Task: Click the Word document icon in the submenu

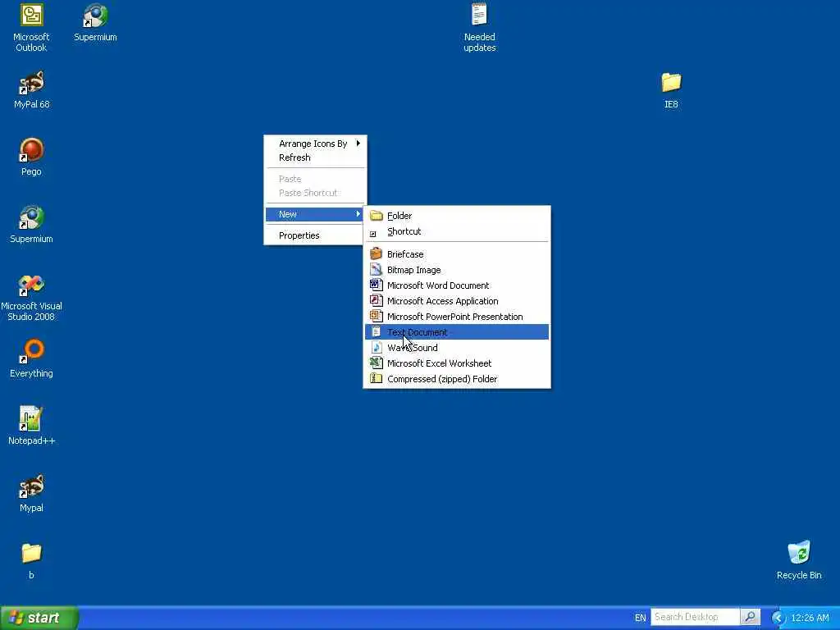Action: pos(376,285)
